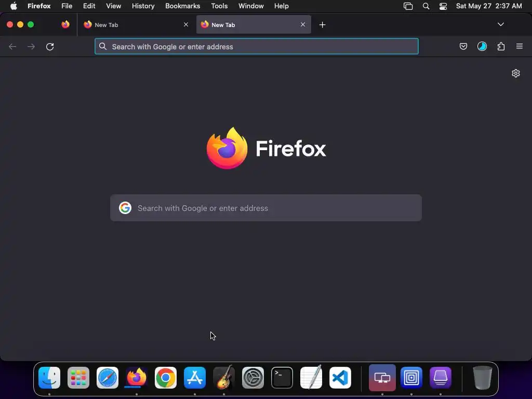
Task: Select the pinned Firefox tab
Action: [65, 24]
